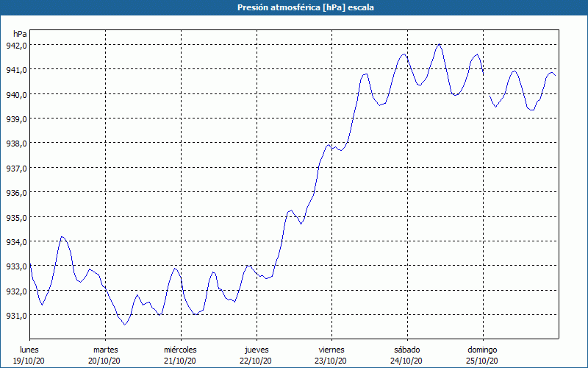Click the 942,0 axis value
Image resolution: width=588 pixels, height=368 pixels.
(16, 46)
